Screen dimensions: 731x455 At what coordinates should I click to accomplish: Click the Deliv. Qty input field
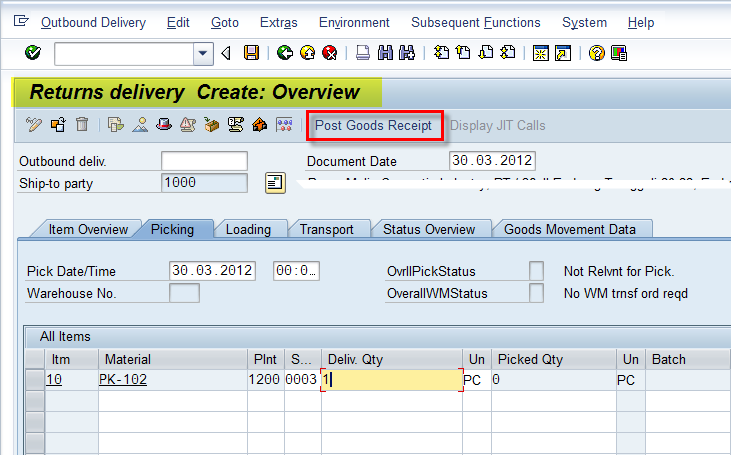392,380
